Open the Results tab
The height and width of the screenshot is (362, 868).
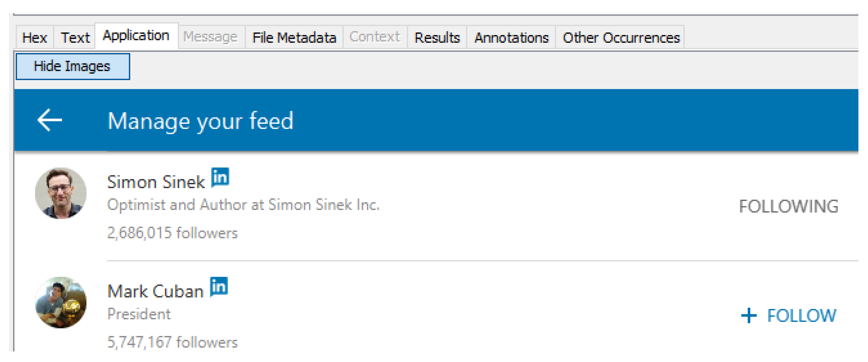click(x=437, y=37)
